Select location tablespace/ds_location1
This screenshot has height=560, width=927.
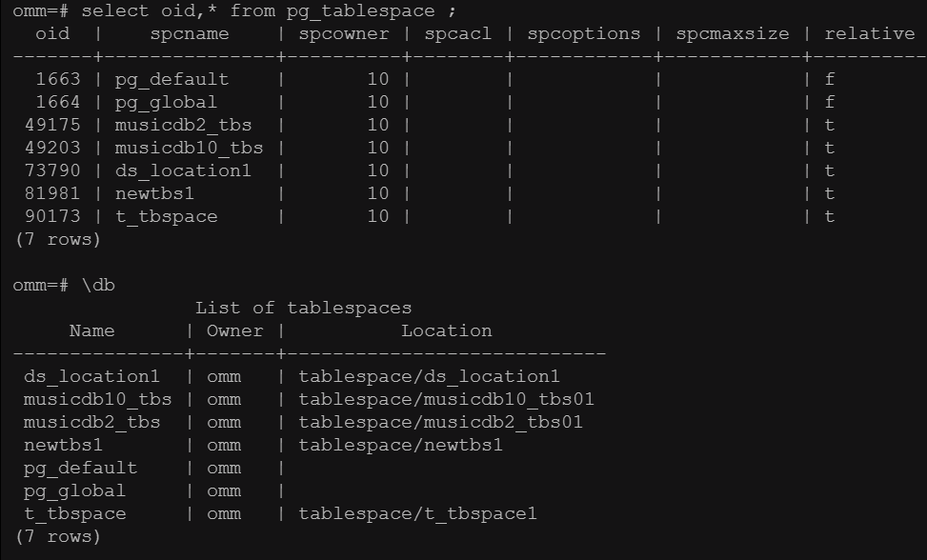[429, 376]
